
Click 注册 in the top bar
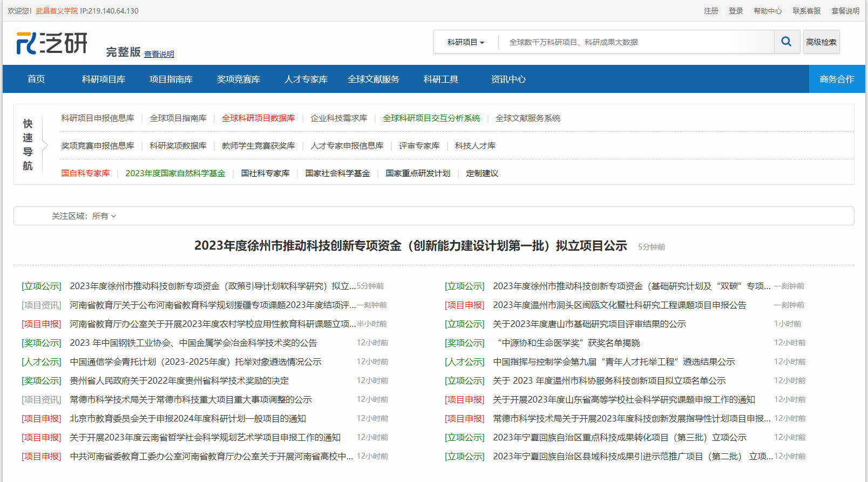click(711, 11)
